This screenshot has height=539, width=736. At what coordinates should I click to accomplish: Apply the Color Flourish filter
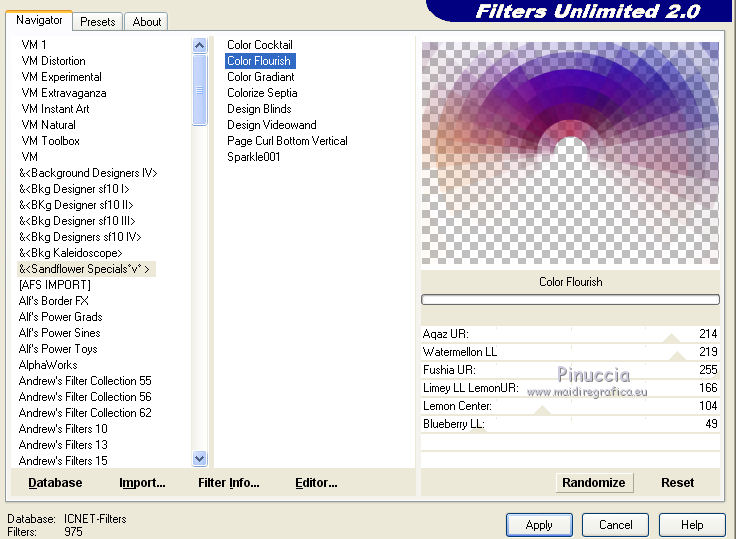tap(539, 525)
